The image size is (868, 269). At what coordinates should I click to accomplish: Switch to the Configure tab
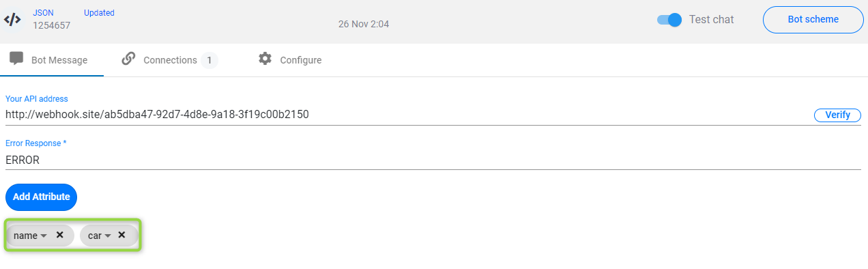(290, 60)
